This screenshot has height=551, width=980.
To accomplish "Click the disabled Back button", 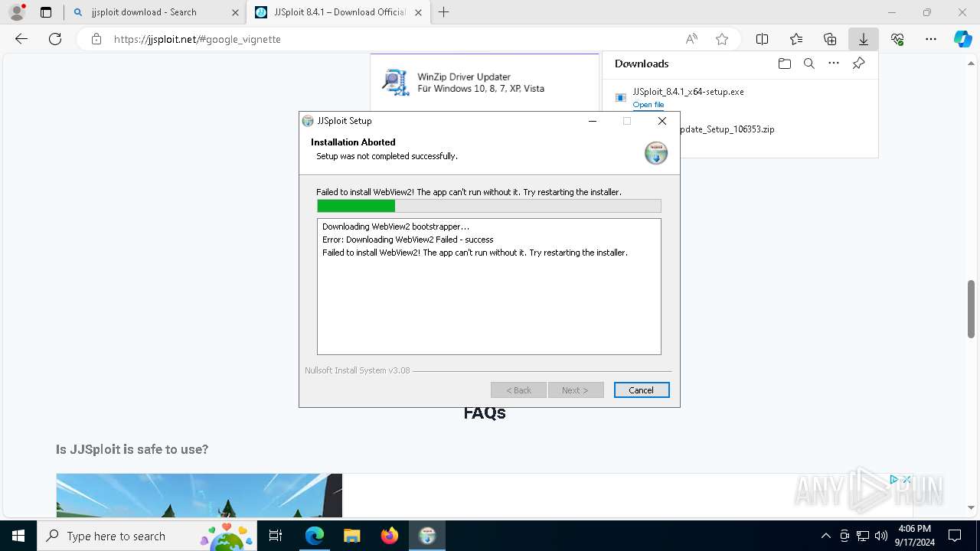I will [518, 390].
